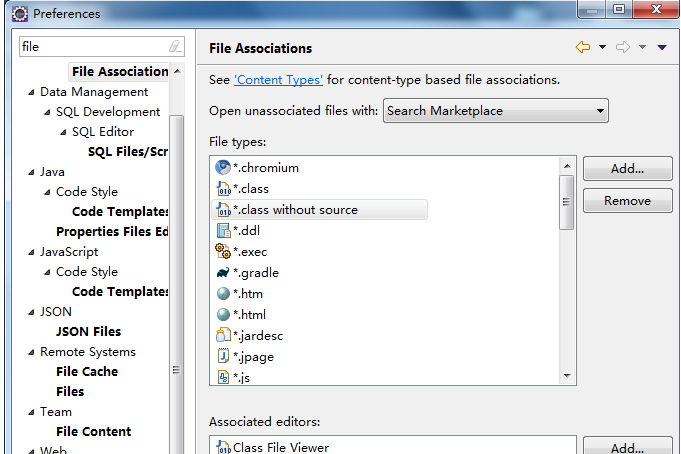681x454 pixels.
Task: Open the File Cache preference page
Action: (87, 372)
